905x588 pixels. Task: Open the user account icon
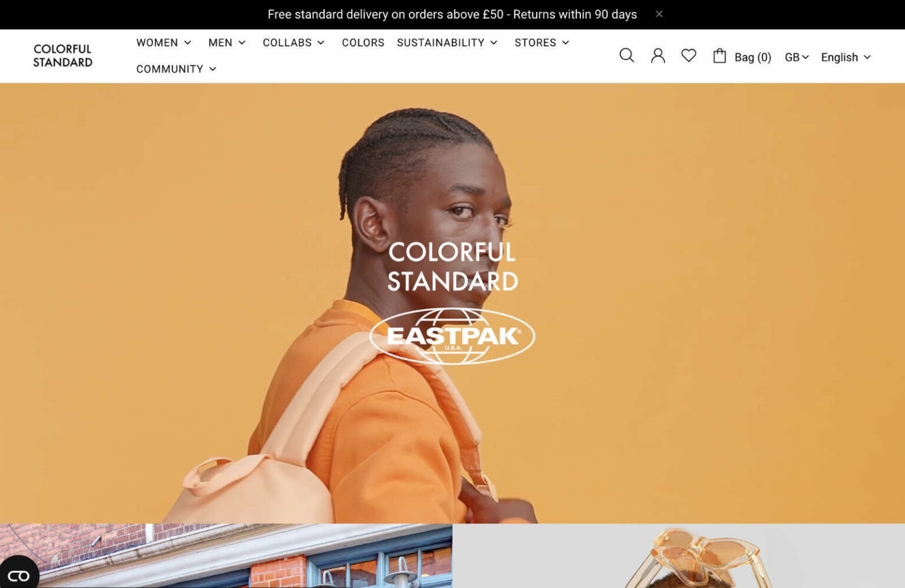click(x=658, y=56)
